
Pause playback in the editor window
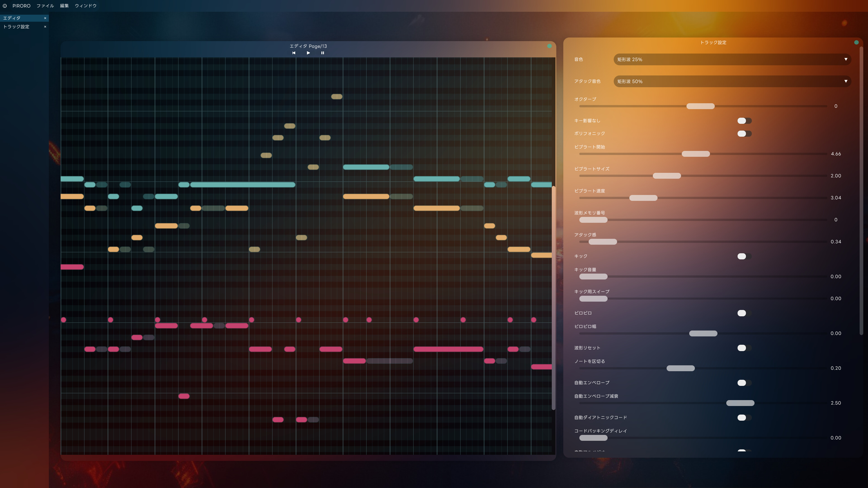323,53
